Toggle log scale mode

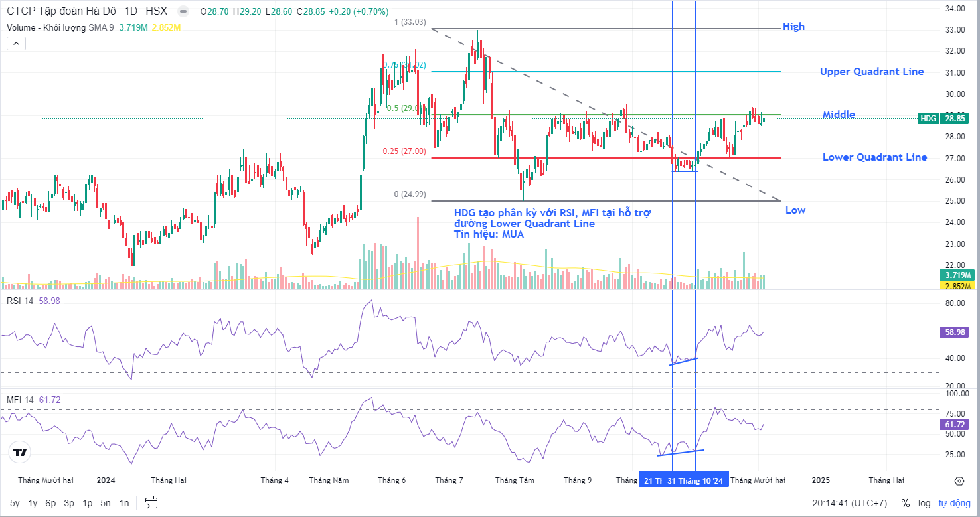click(x=924, y=503)
